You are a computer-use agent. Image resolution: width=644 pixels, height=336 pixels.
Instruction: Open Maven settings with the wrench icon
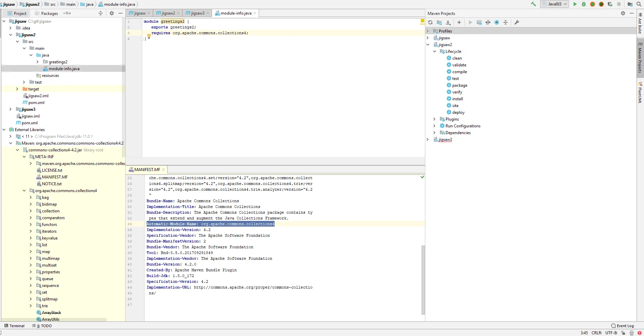click(516, 22)
